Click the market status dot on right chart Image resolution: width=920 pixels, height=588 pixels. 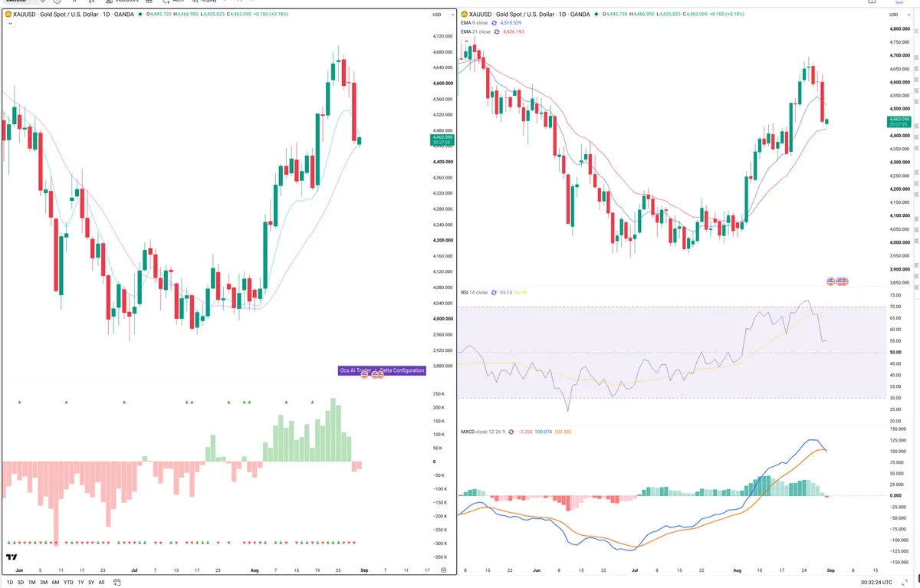597,15
